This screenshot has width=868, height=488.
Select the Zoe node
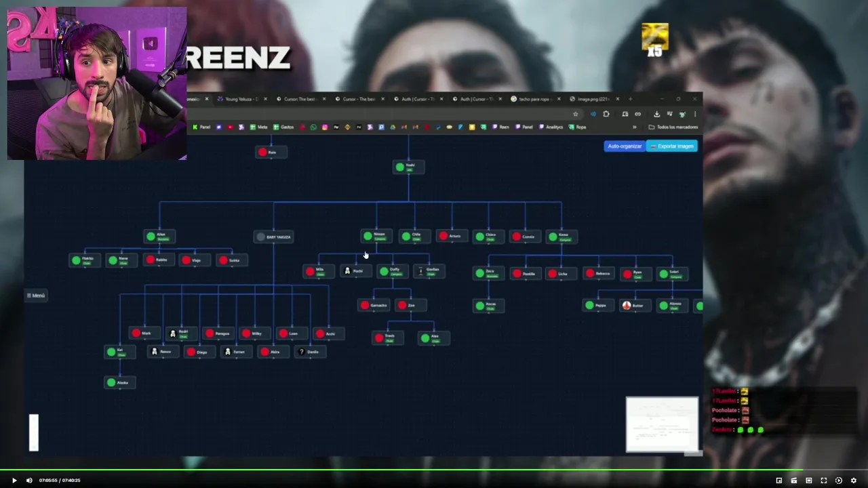pyautogui.click(x=410, y=305)
